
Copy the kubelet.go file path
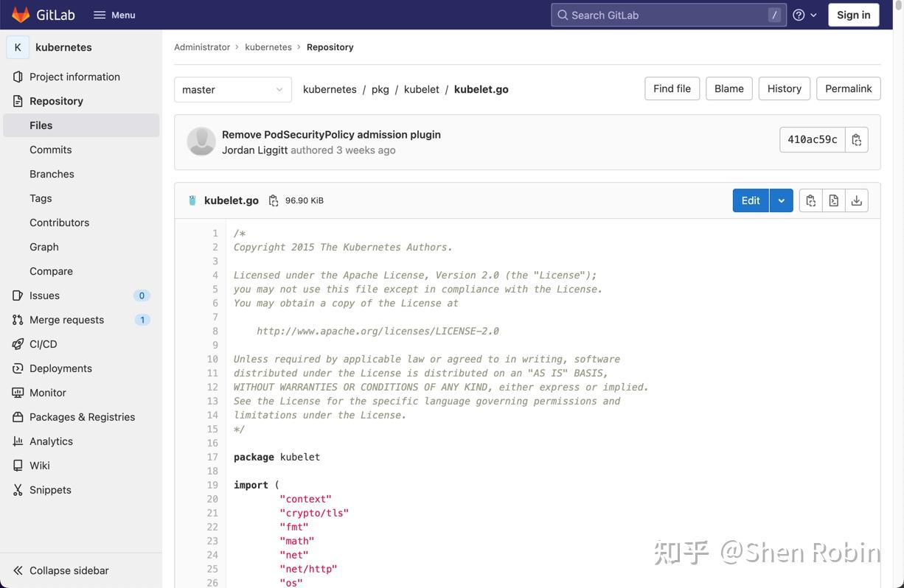tap(274, 200)
